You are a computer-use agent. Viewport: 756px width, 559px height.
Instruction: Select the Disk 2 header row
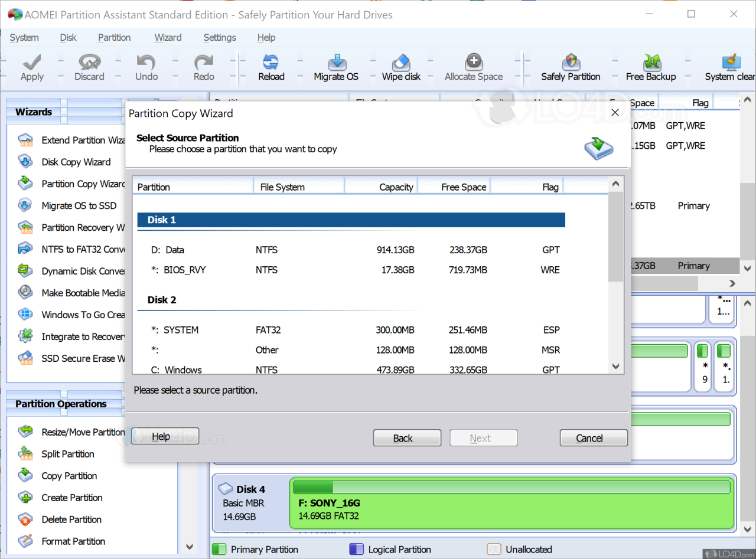(x=351, y=300)
